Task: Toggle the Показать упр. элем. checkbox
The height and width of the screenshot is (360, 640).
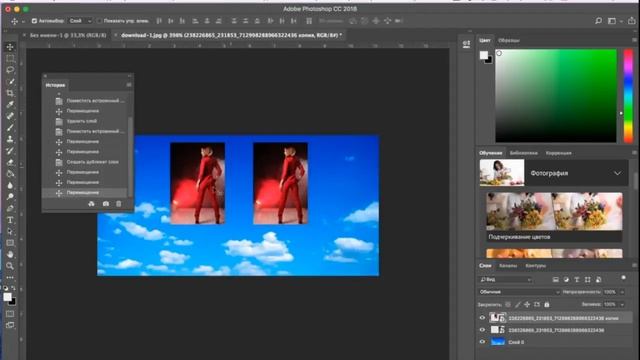Action: [x=99, y=21]
